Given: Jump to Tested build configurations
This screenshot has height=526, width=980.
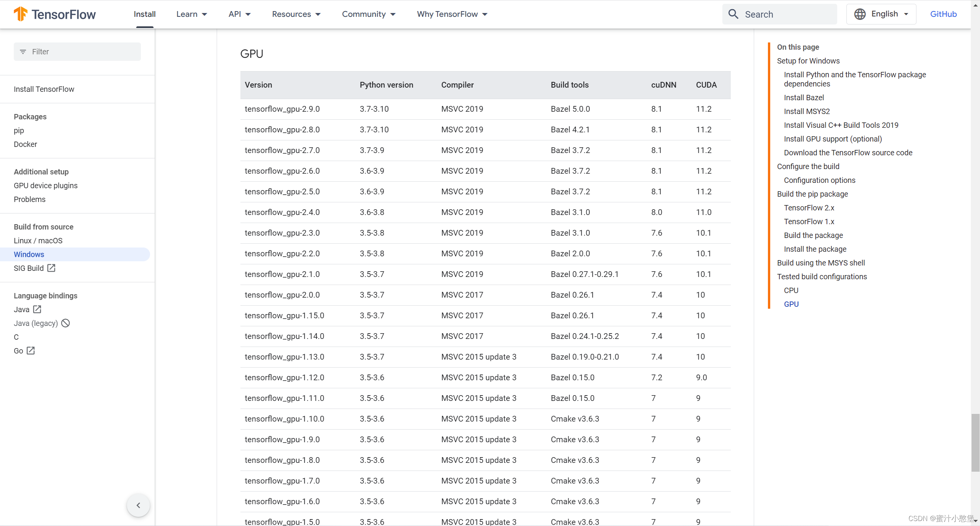Looking at the screenshot, I should (822, 277).
